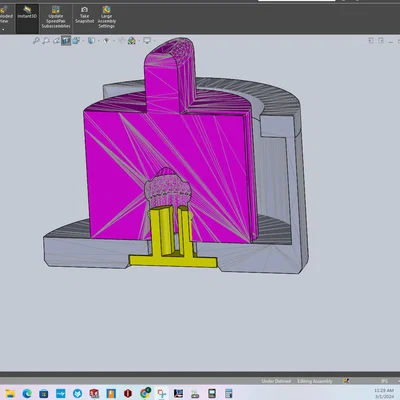The image size is (400, 400).
Task: Expand the Hide/Show Items dropdown arrow
Action: tap(114, 41)
